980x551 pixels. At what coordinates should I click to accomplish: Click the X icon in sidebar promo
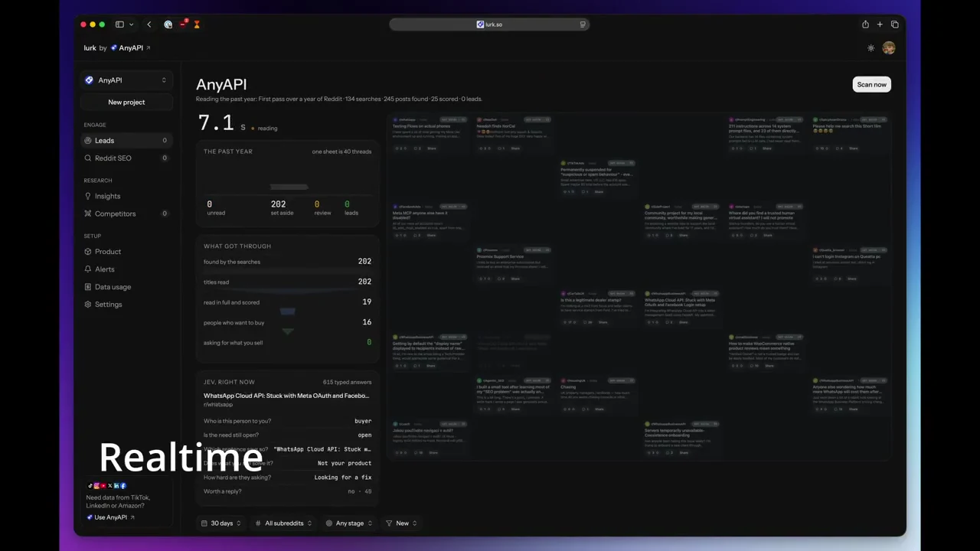coord(110,486)
